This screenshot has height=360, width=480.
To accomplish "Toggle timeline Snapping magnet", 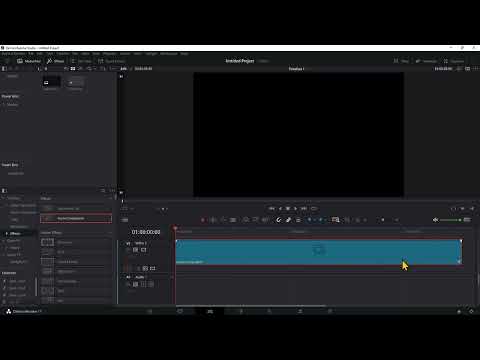I will pyautogui.click(x=279, y=220).
